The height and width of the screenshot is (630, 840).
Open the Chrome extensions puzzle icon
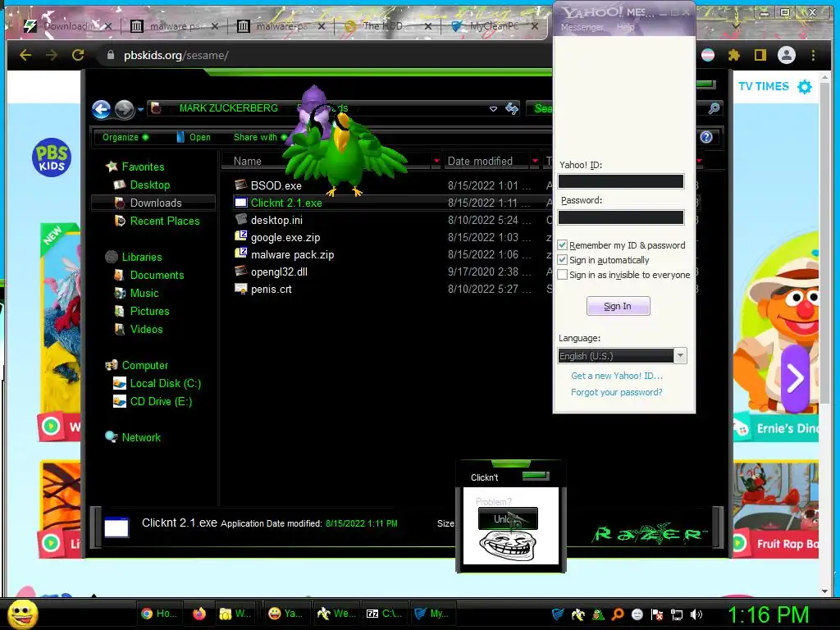[734, 55]
